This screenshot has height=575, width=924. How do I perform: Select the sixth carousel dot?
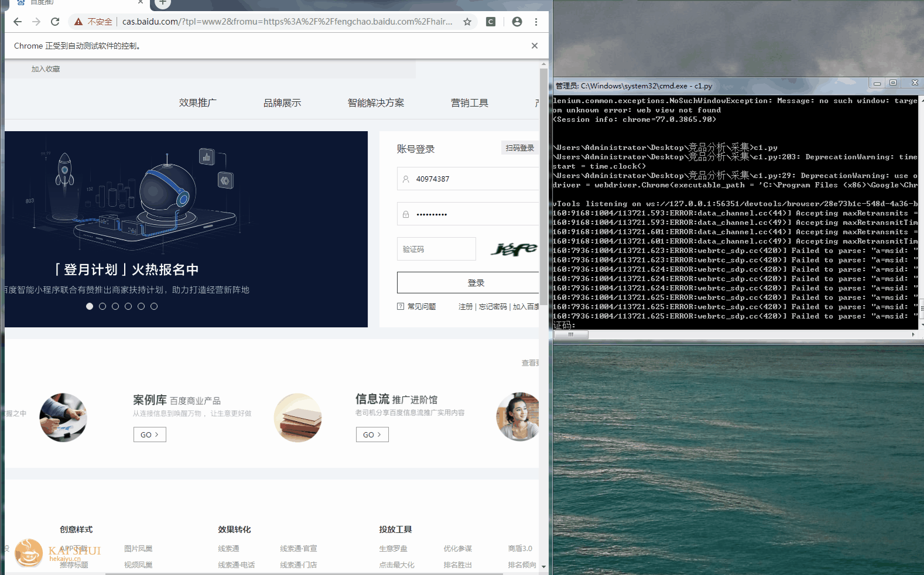pos(154,306)
